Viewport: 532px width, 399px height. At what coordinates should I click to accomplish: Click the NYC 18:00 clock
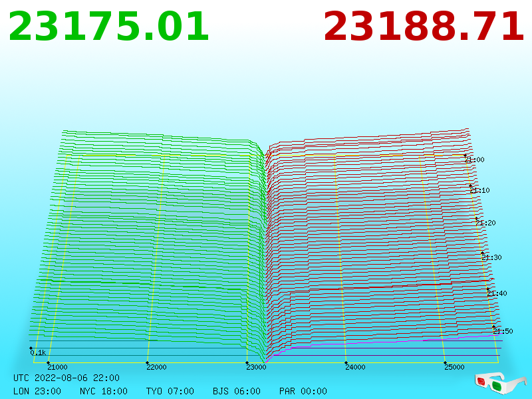coord(104,391)
